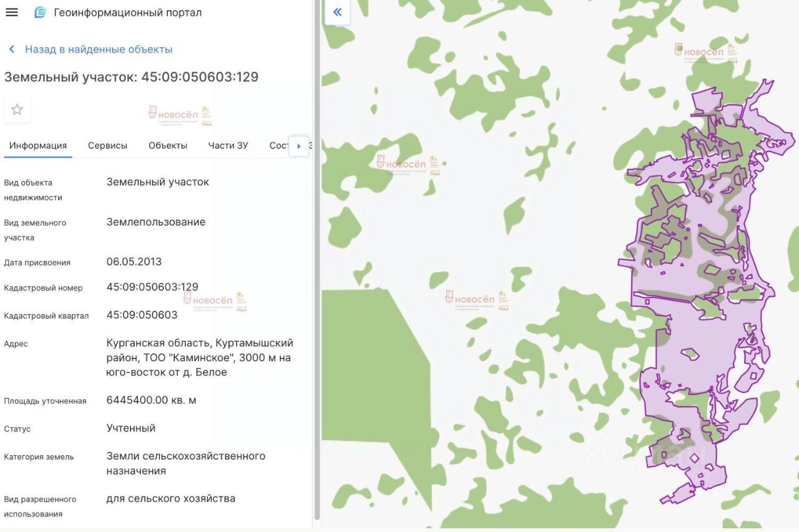Open the partially visible Сост tab

coord(279,145)
